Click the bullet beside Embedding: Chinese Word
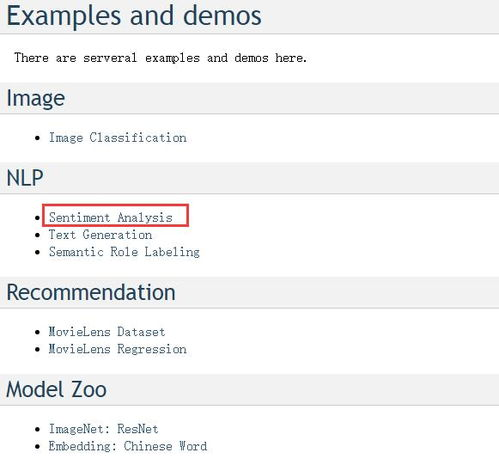The height and width of the screenshot is (465, 499). pos(37,446)
